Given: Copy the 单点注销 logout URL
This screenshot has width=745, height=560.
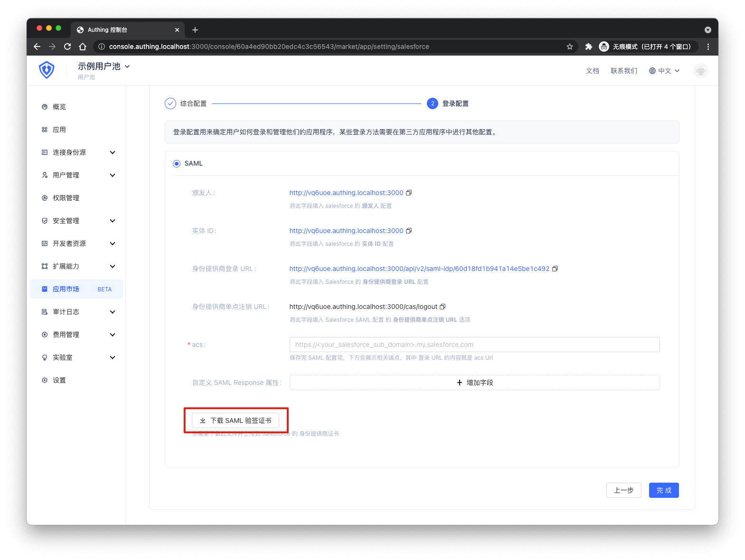Looking at the screenshot, I should click(443, 307).
